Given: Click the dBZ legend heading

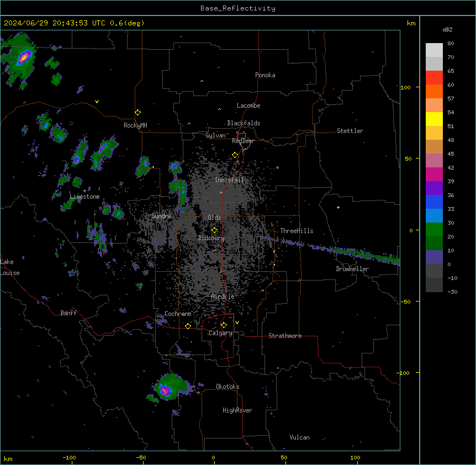Looking at the screenshot, I should pyautogui.click(x=447, y=29).
